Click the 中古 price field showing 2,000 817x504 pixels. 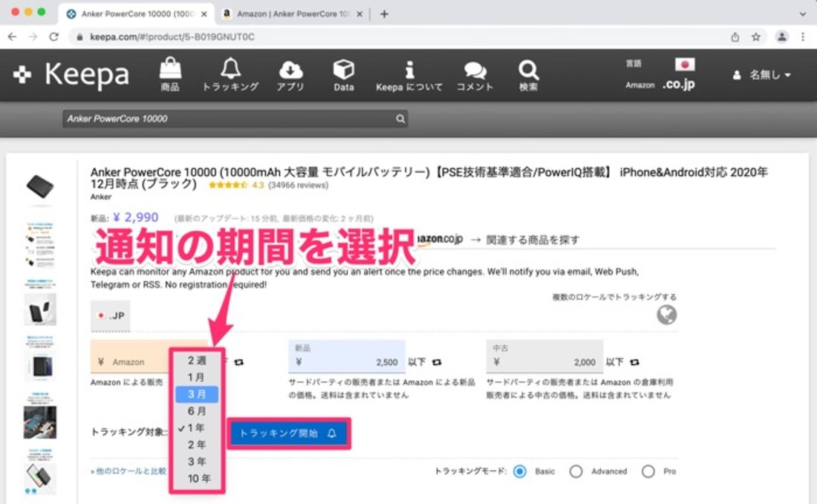tap(544, 357)
